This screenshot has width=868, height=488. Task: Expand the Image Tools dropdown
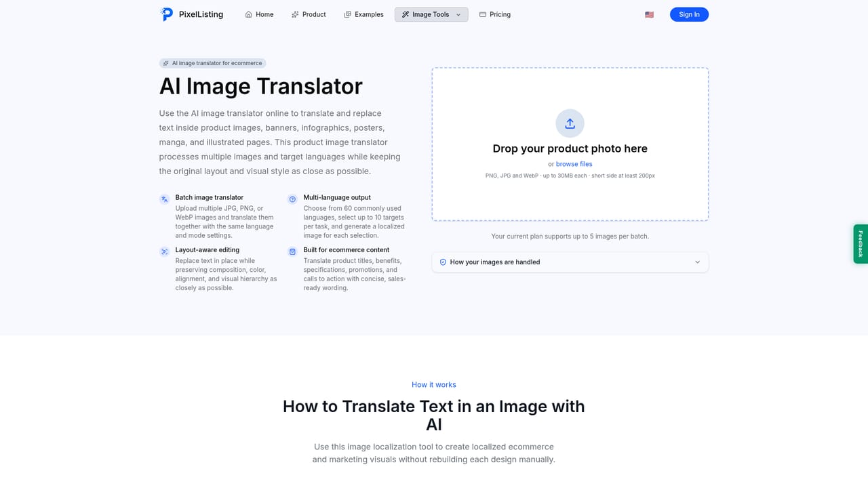(431, 14)
